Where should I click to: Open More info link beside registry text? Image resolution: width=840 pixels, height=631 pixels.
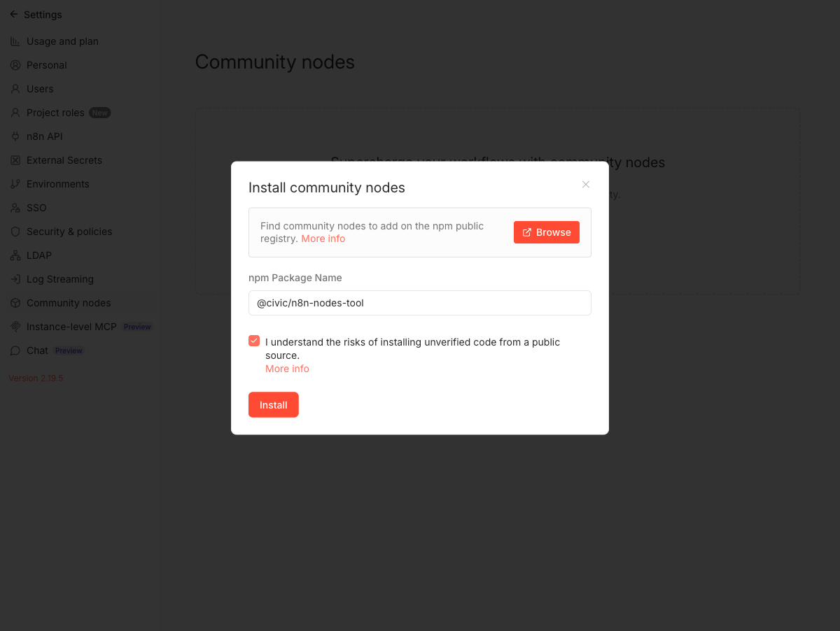(x=323, y=239)
